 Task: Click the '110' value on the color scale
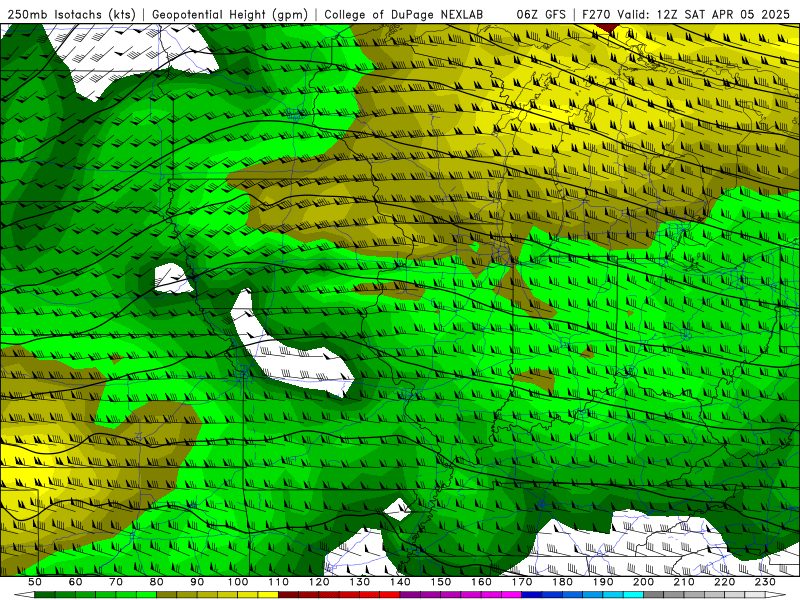point(278,582)
